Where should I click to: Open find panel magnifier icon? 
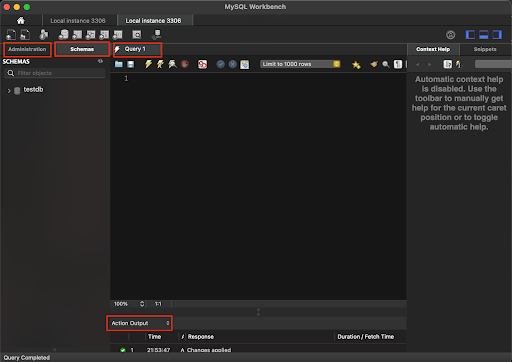386,64
